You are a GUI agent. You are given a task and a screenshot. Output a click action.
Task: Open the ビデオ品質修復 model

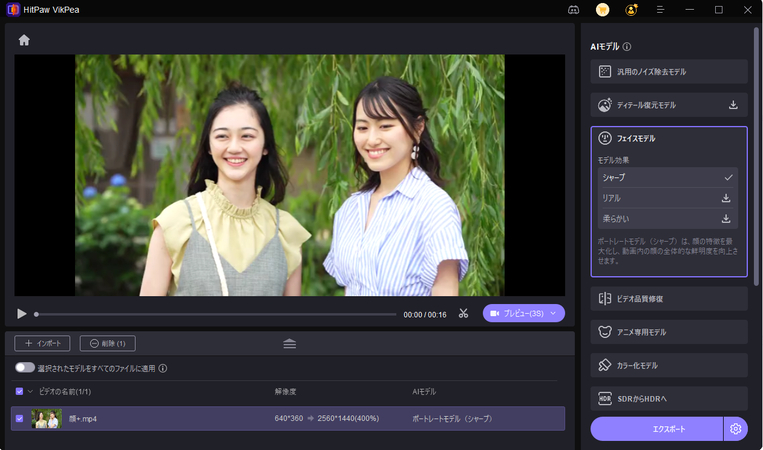tap(669, 299)
